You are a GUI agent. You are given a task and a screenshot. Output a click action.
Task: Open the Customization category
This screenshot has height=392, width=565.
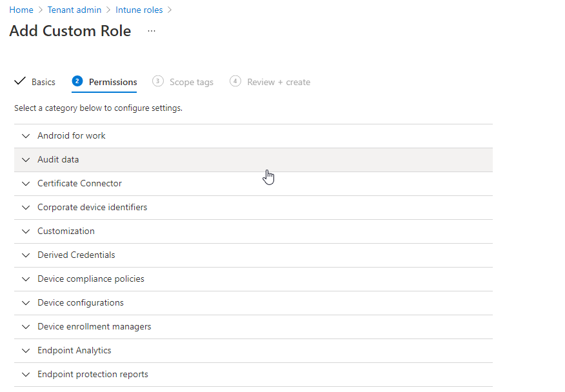(66, 231)
